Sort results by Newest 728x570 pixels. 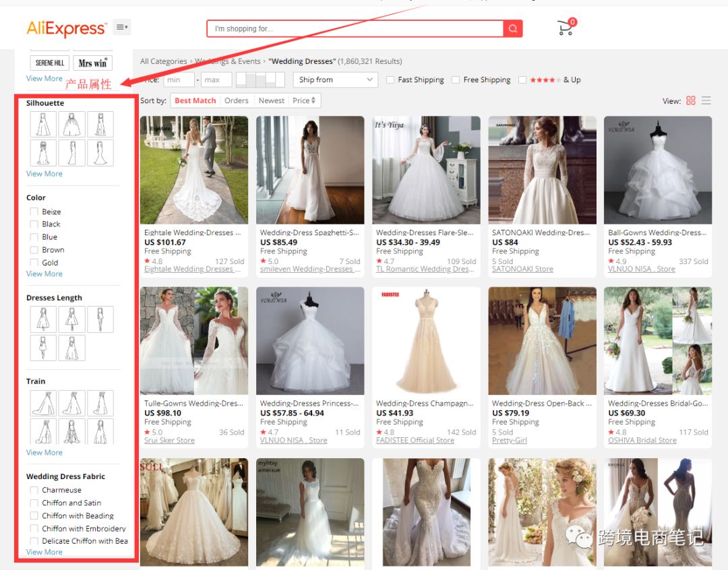click(272, 100)
